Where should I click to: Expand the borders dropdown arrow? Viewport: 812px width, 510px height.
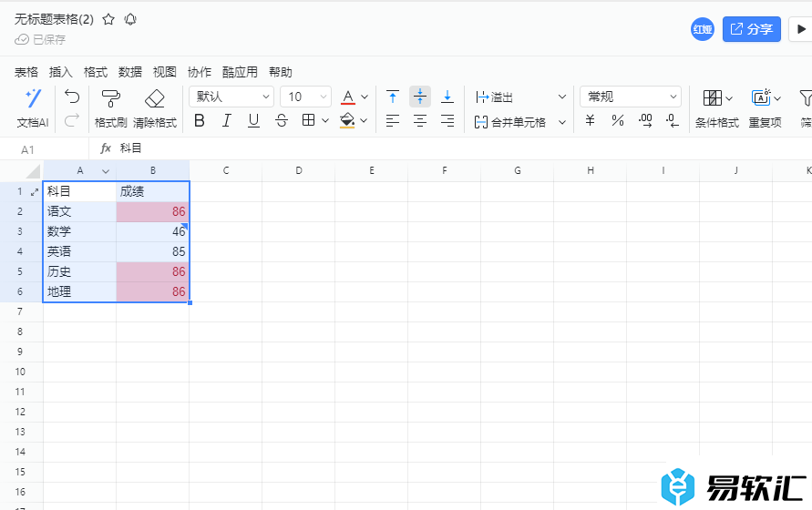click(x=325, y=120)
